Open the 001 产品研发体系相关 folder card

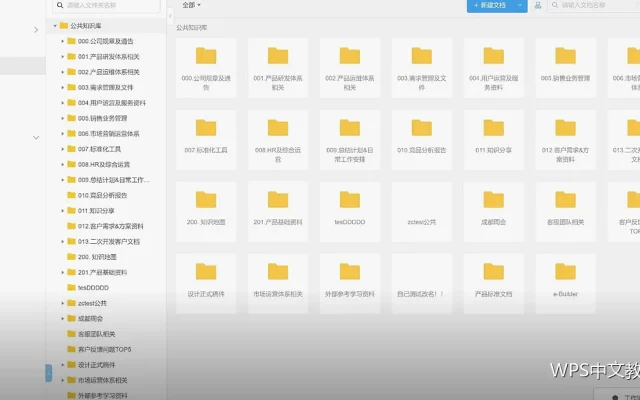(x=278, y=68)
